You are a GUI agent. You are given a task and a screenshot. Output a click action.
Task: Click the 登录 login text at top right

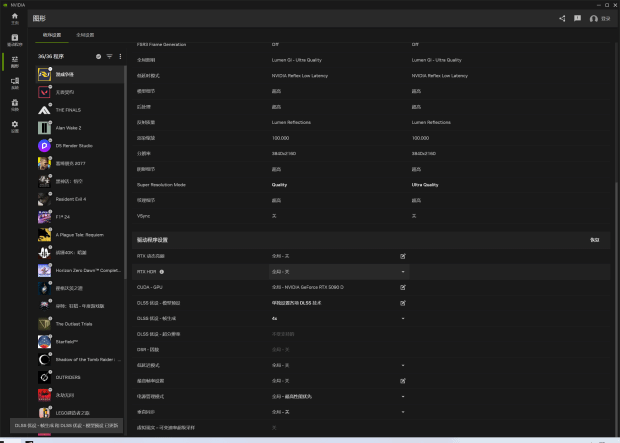pos(606,19)
